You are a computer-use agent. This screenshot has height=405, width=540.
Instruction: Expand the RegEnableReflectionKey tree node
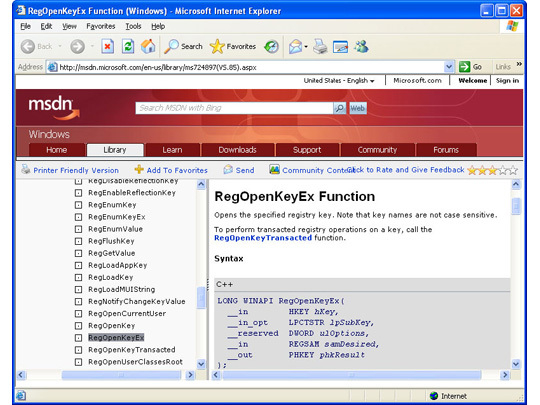coord(79,193)
